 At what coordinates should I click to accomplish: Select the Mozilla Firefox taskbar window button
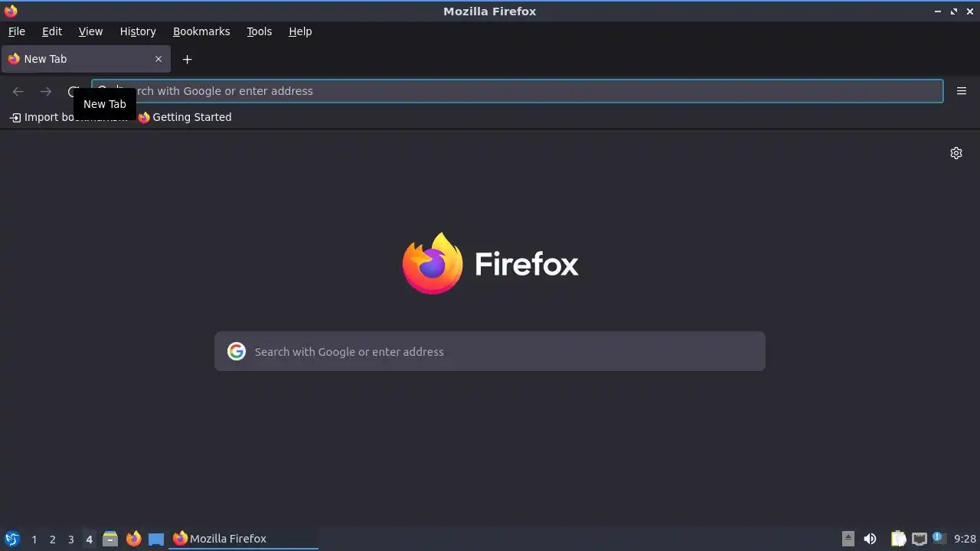(243, 539)
